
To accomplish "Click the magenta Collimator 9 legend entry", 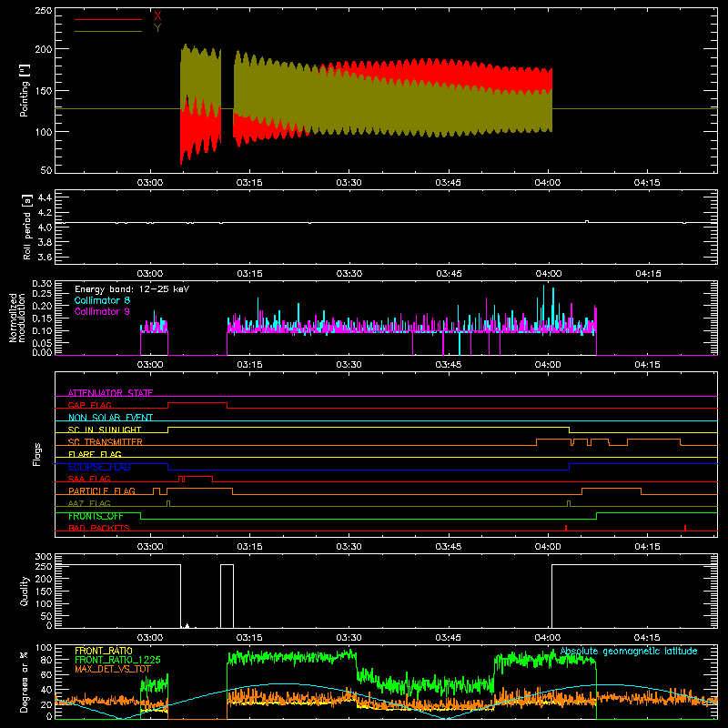I will [102, 311].
